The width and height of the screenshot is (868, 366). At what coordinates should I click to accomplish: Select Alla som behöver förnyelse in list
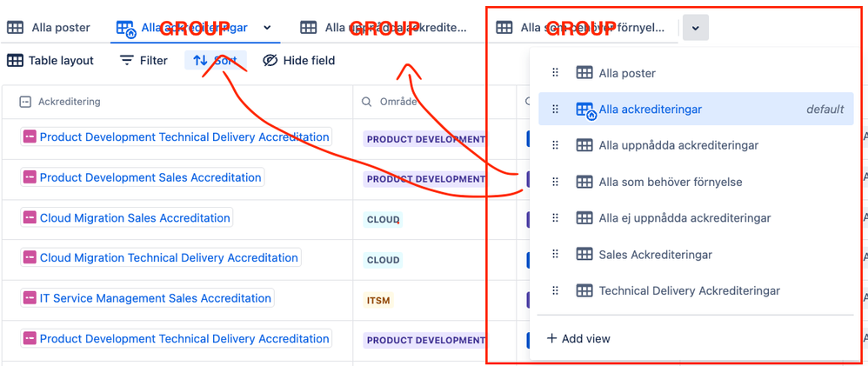pos(696,182)
